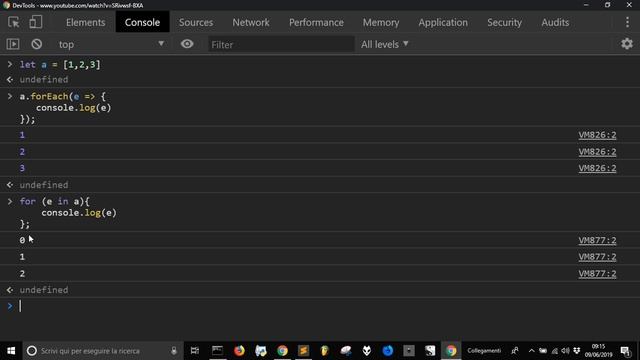Image resolution: width=640 pixels, height=360 pixels.
Task: Show hidden tray icons chevron
Action: [531, 351]
